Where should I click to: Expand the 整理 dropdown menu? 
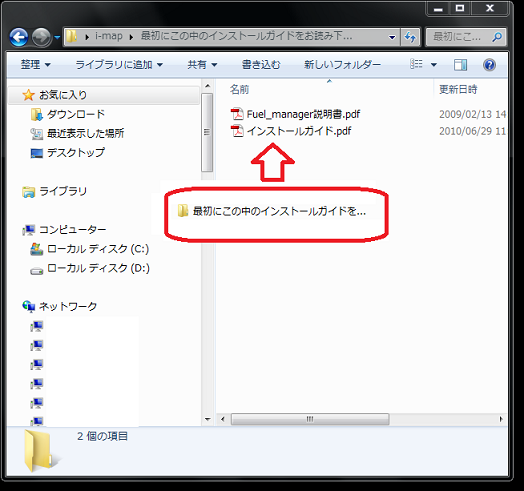point(35,64)
